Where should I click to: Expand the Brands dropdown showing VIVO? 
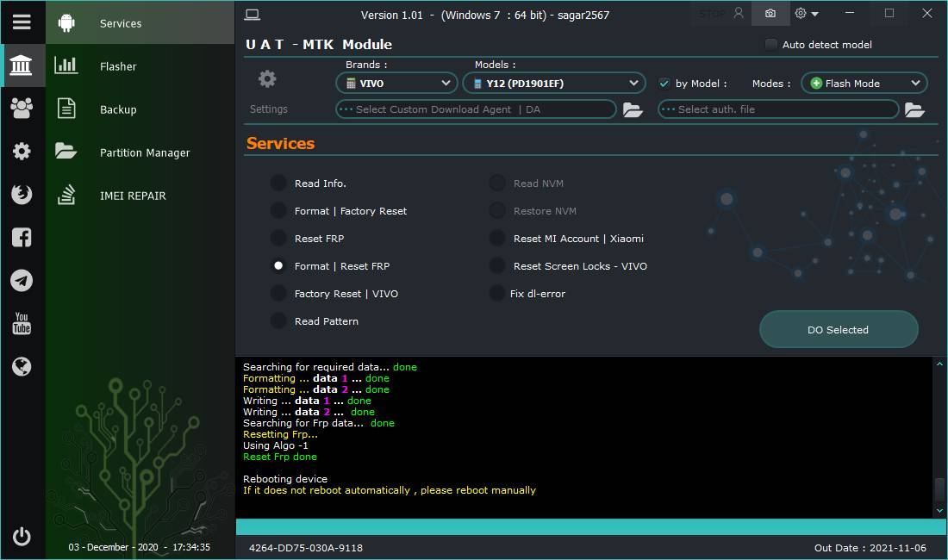(396, 84)
